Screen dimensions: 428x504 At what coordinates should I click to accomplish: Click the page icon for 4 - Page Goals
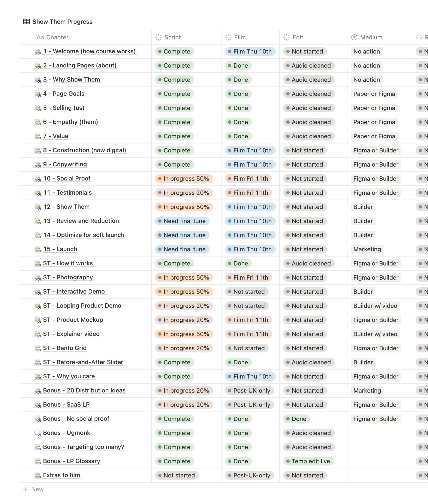37,94
